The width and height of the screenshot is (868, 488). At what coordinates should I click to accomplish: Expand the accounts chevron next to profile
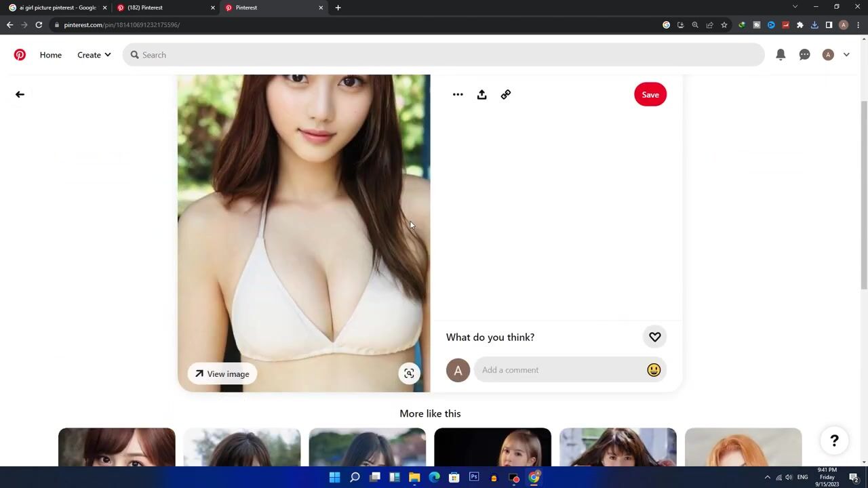click(846, 55)
